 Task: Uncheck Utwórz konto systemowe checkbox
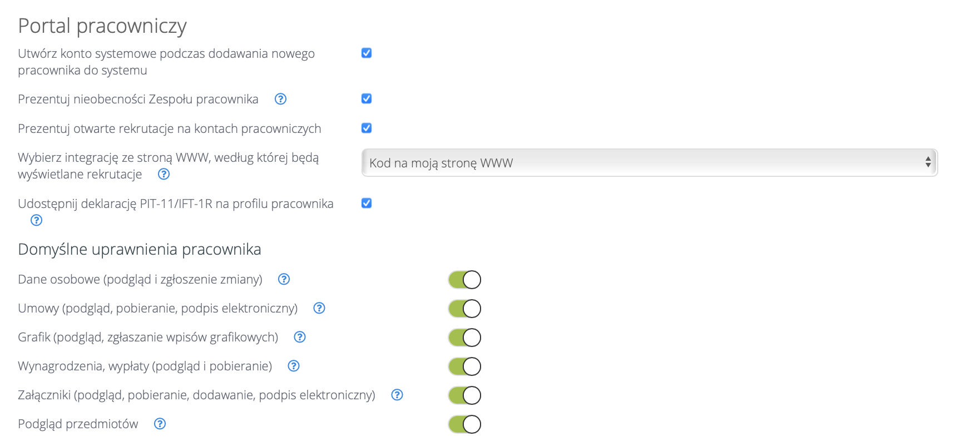tap(367, 53)
